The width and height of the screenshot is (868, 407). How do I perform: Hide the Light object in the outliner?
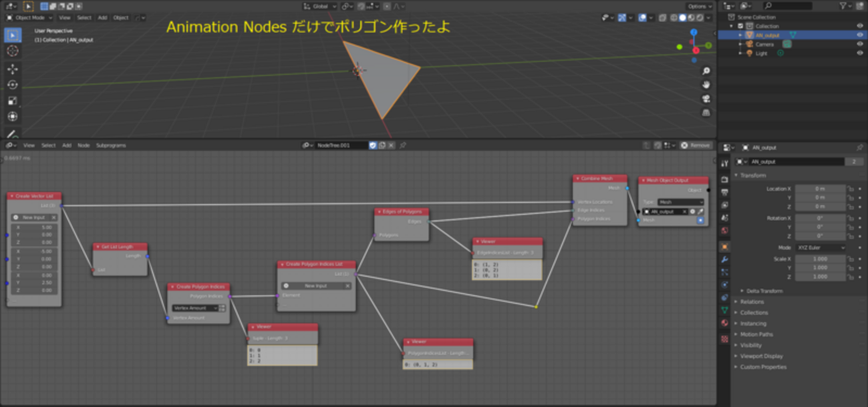860,53
